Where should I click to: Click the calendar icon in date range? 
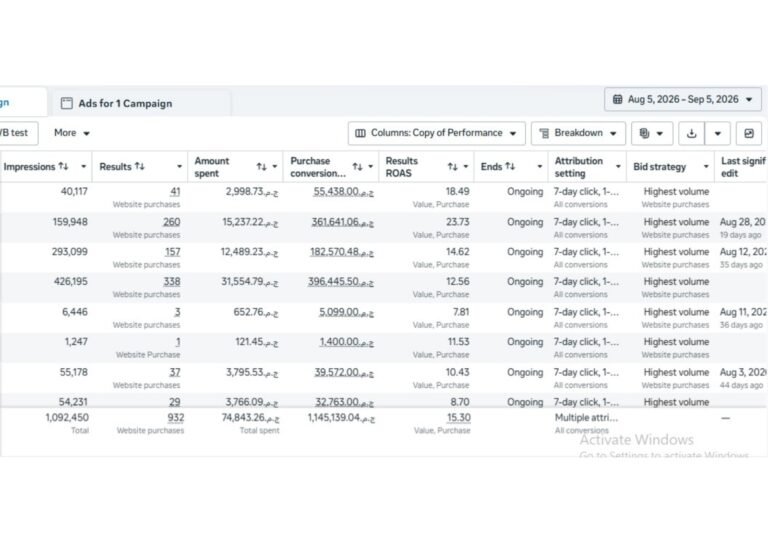pyautogui.click(x=618, y=99)
